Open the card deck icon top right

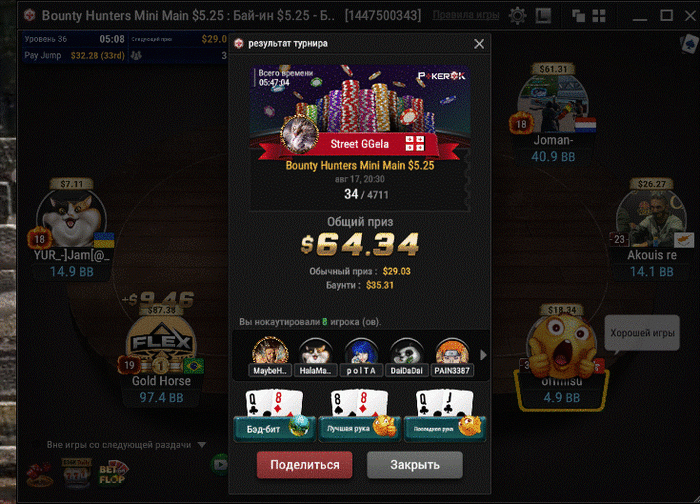click(688, 44)
